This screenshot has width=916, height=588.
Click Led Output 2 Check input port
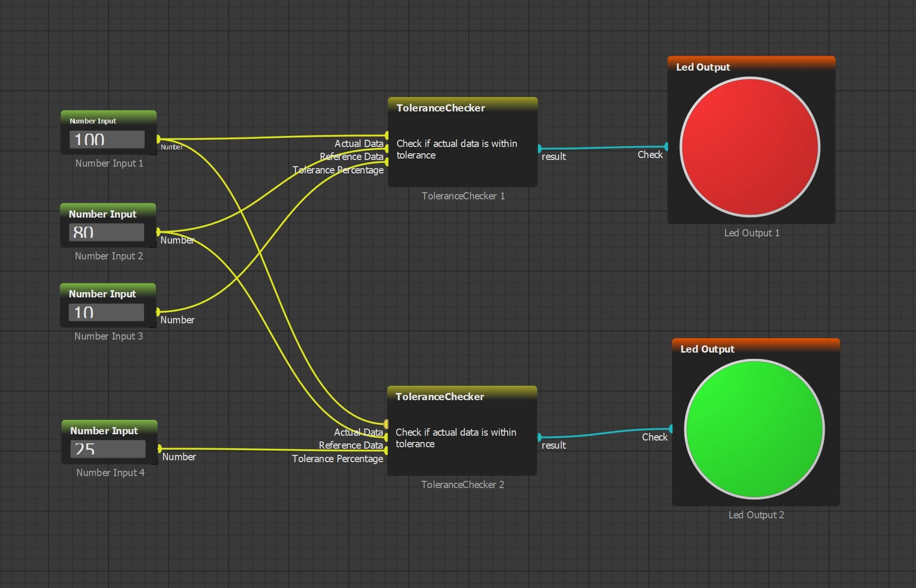pos(671,429)
